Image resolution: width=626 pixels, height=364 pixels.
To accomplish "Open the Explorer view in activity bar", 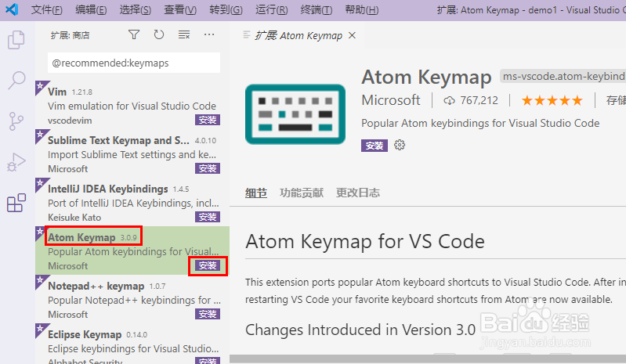I will (16, 39).
